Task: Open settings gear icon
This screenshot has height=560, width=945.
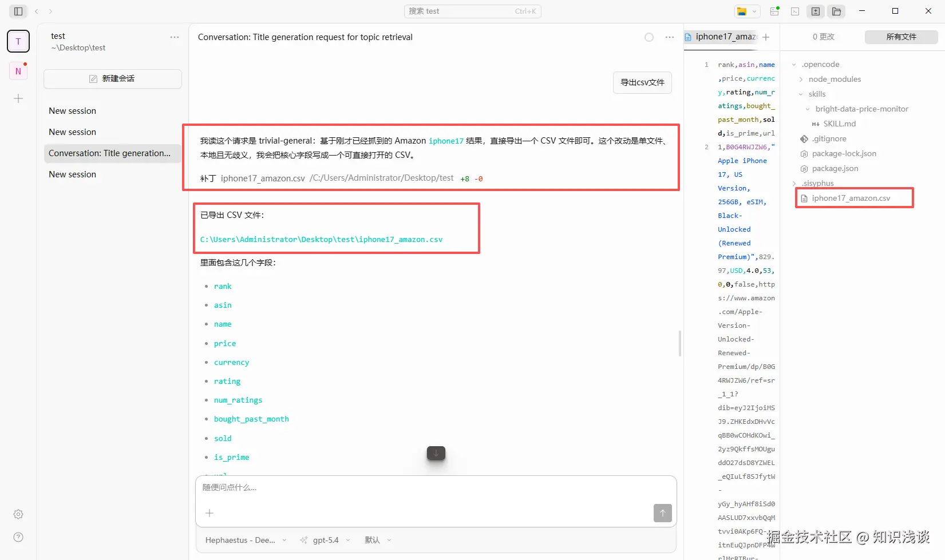Action: (x=18, y=514)
